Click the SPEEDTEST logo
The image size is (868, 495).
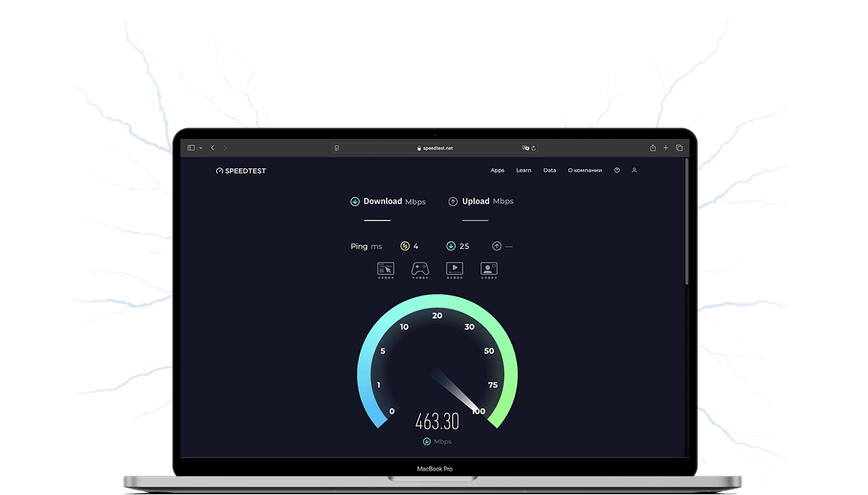pyautogui.click(x=241, y=171)
